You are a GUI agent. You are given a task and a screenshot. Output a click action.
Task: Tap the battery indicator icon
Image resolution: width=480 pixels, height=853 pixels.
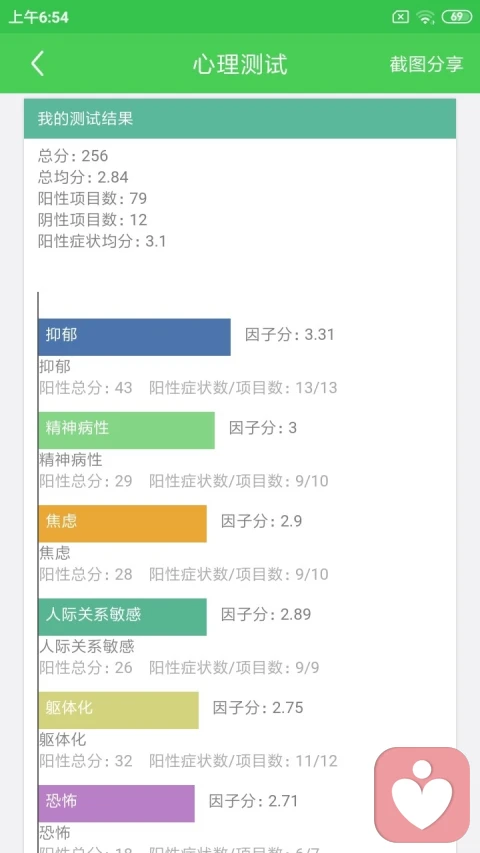click(457, 17)
